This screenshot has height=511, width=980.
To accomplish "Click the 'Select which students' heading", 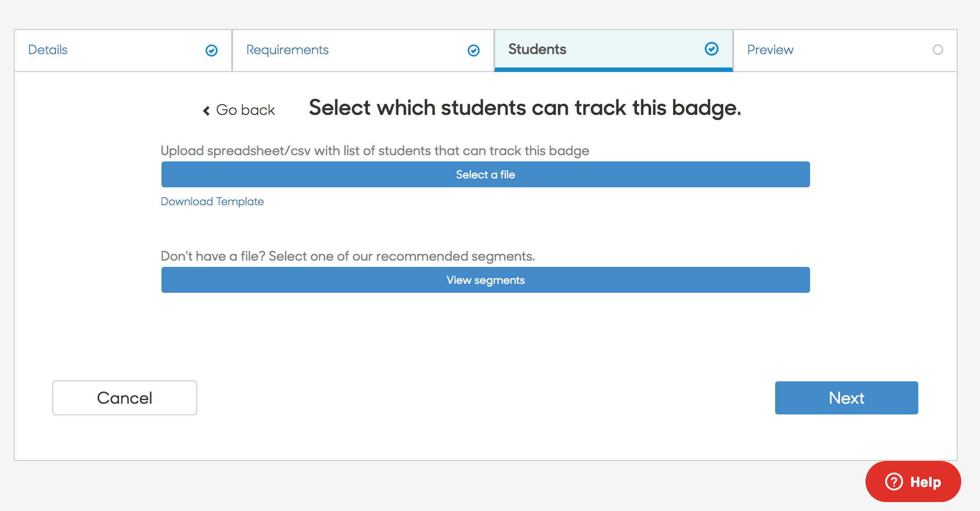I will pos(525,108).
